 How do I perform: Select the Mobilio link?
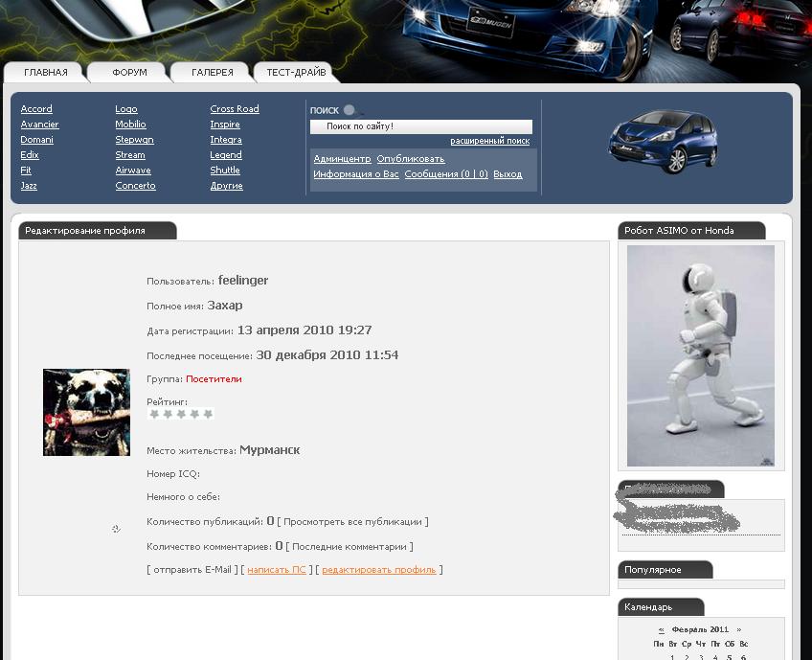click(130, 125)
